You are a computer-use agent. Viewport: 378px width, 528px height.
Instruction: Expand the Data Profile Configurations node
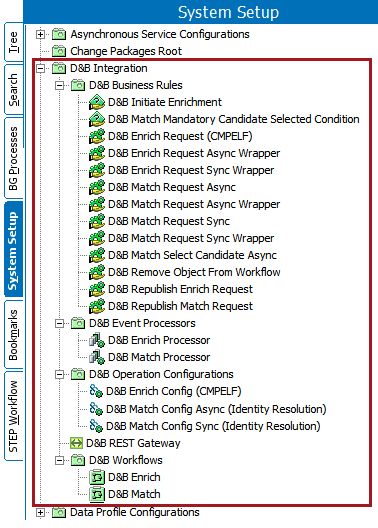coord(40,513)
